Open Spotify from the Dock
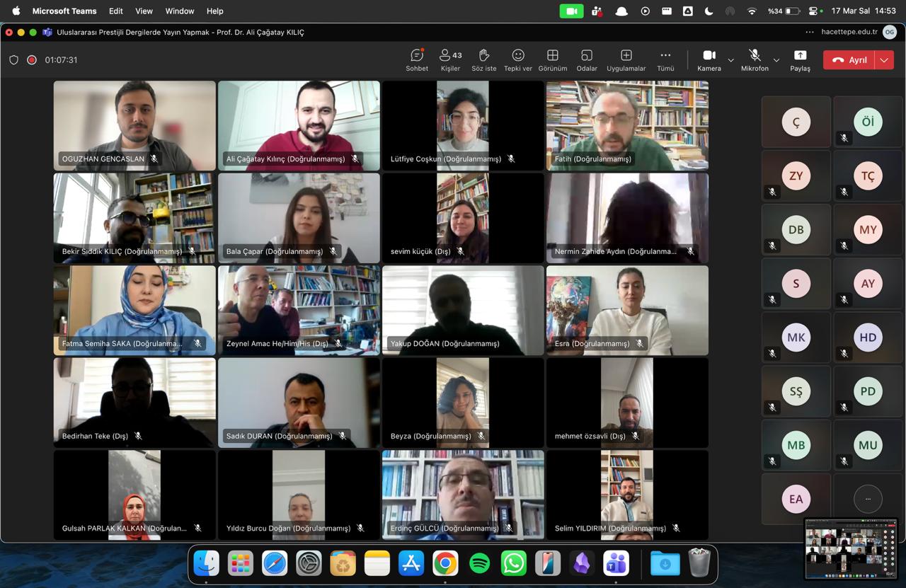This screenshot has width=906, height=588. 479,563
